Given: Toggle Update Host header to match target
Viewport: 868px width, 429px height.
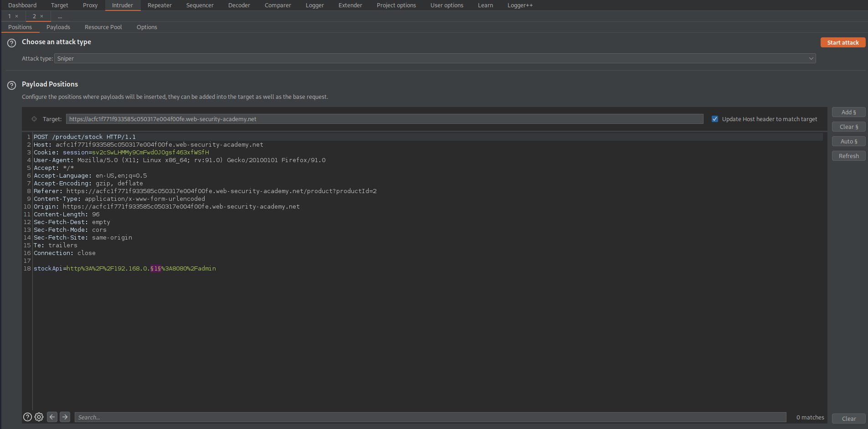Looking at the screenshot, I should tap(715, 119).
